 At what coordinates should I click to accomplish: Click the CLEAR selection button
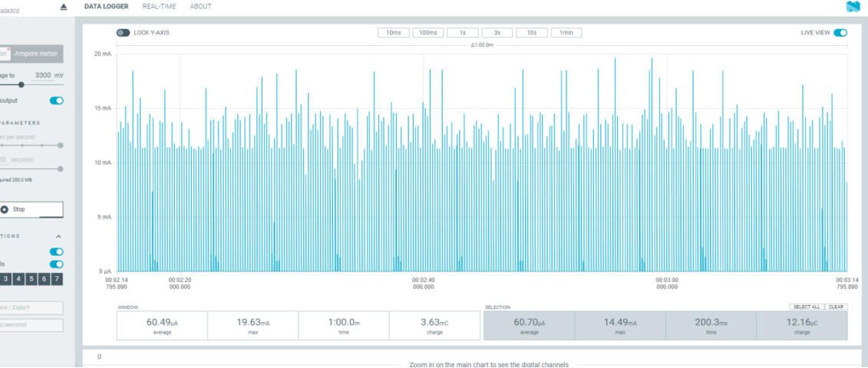tap(836, 307)
